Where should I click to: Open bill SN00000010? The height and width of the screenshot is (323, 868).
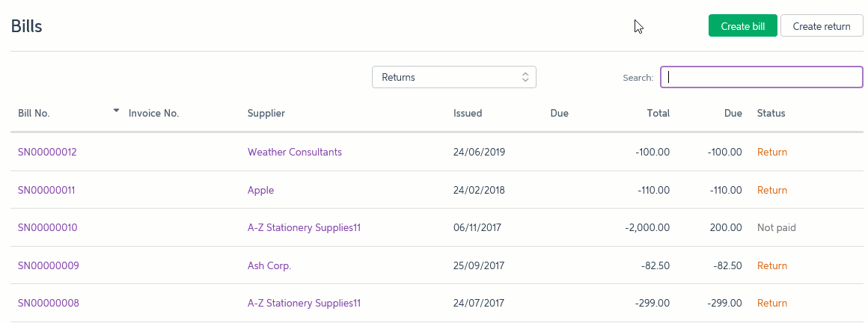(48, 228)
